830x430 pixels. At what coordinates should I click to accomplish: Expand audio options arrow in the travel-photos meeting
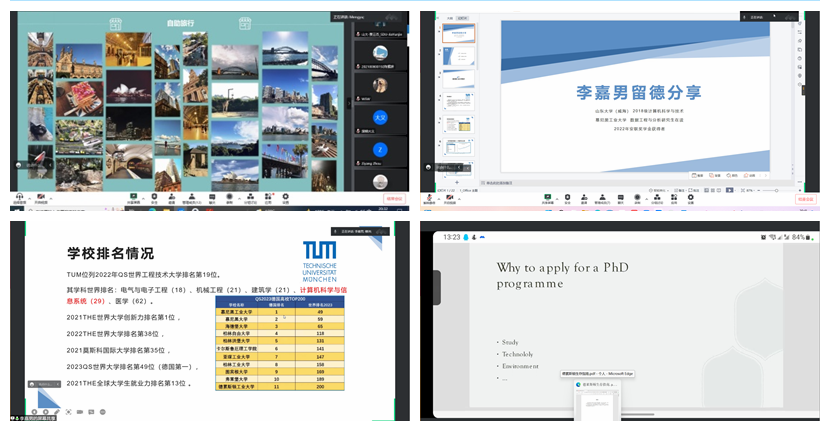28,197
